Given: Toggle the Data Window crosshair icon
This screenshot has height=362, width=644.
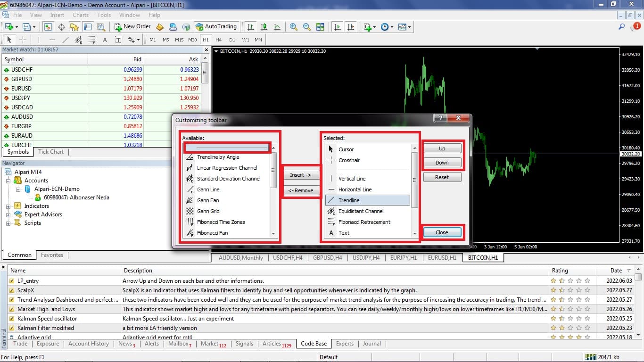Looking at the screenshot, I should [x=61, y=27].
